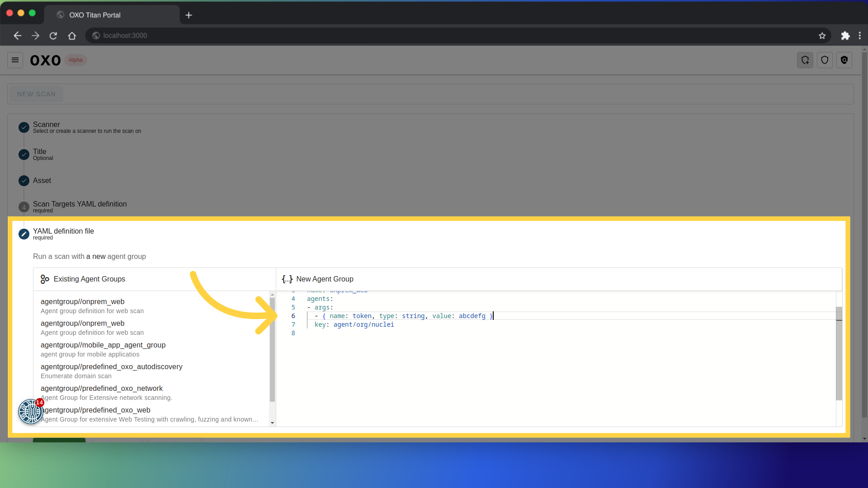Click the agent groups list scrollbar thumb
Viewport: 868px width, 488px height.
tap(272, 350)
